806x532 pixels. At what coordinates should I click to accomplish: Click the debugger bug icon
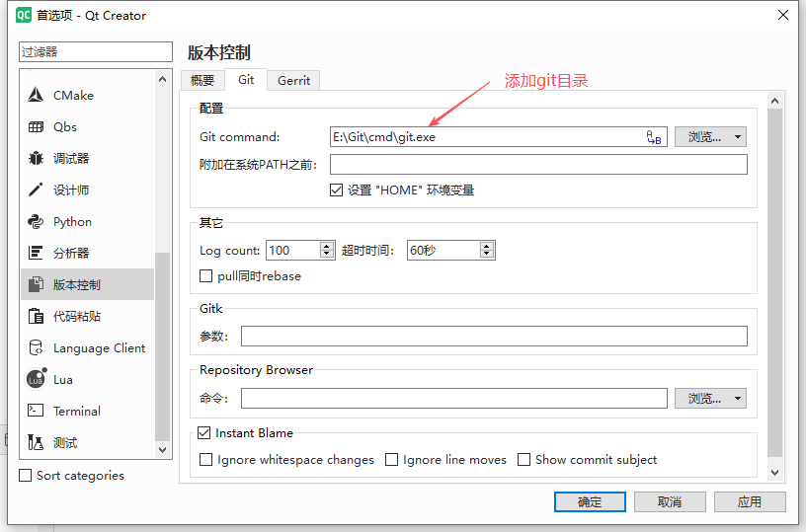[x=36, y=158]
